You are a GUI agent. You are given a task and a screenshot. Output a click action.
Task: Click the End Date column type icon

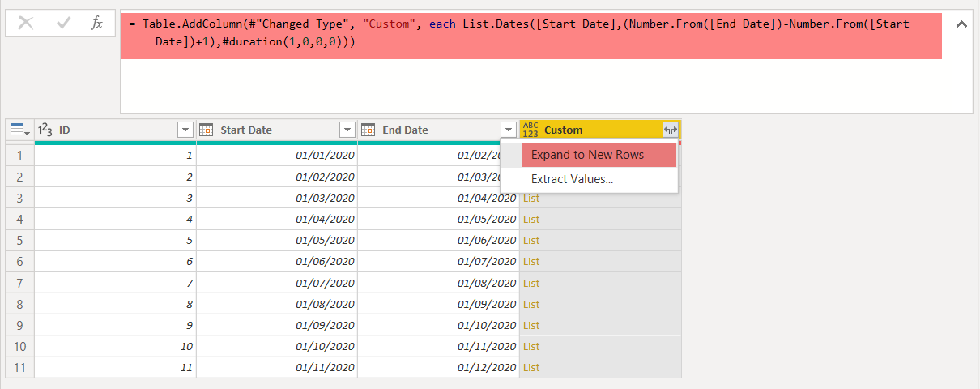click(x=369, y=130)
